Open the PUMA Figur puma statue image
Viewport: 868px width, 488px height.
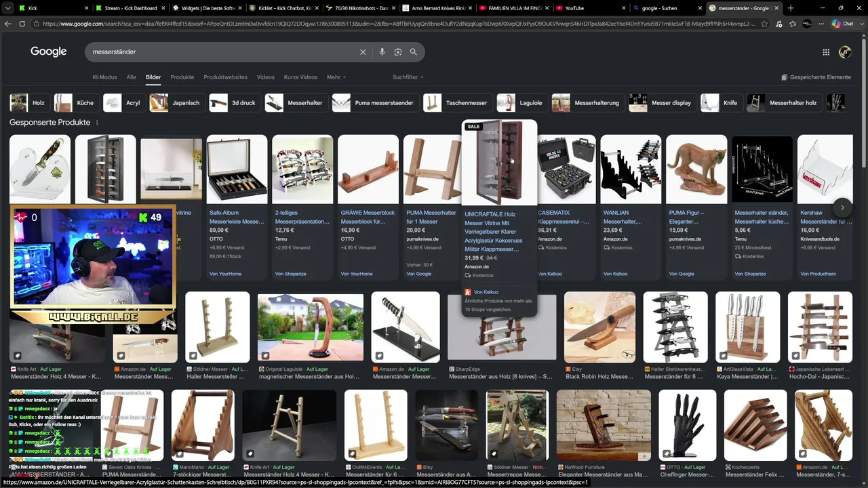pos(696,169)
